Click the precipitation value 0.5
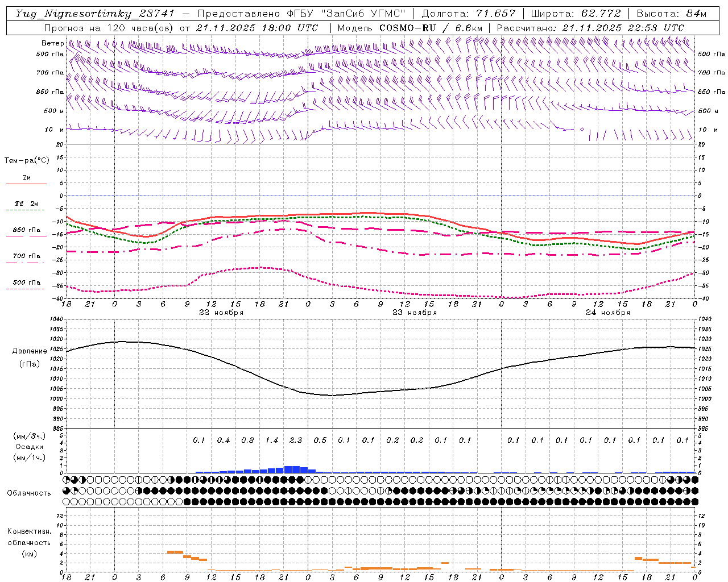 pyautogui.click(x=320, y=440)
